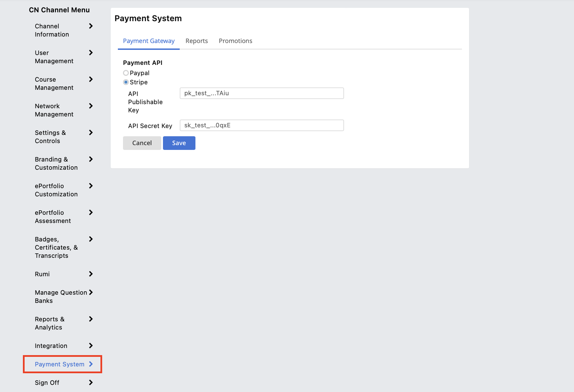Click chevron next to User Management
This screenshot has width=574, height=392.
click(91, 53)
